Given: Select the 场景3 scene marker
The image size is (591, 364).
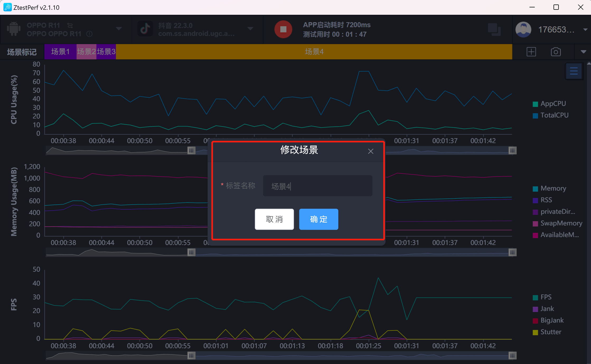Looking at the screenshot, I should tap(106, 52).
